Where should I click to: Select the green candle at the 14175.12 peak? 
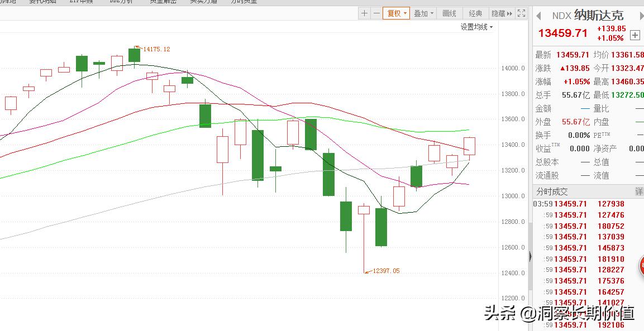134,55
